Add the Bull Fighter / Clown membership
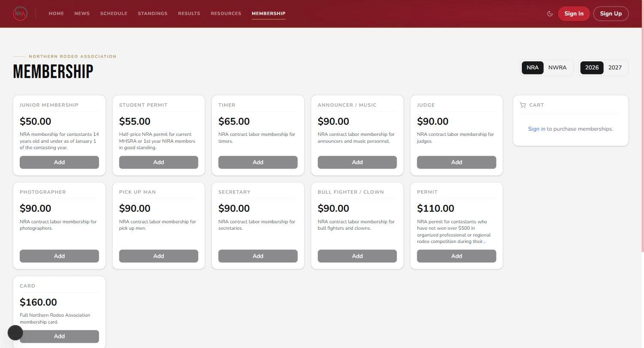Image resolution: width=644 pixels, height=348 pixels. (357, 256)
